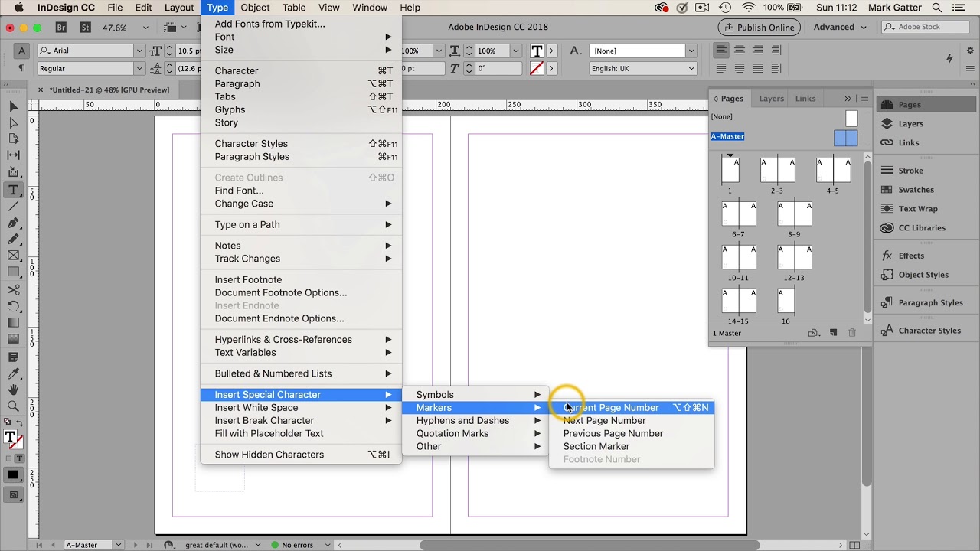Set paragraph alignment to right
980x551 pixels.
(x=758, y=51)
